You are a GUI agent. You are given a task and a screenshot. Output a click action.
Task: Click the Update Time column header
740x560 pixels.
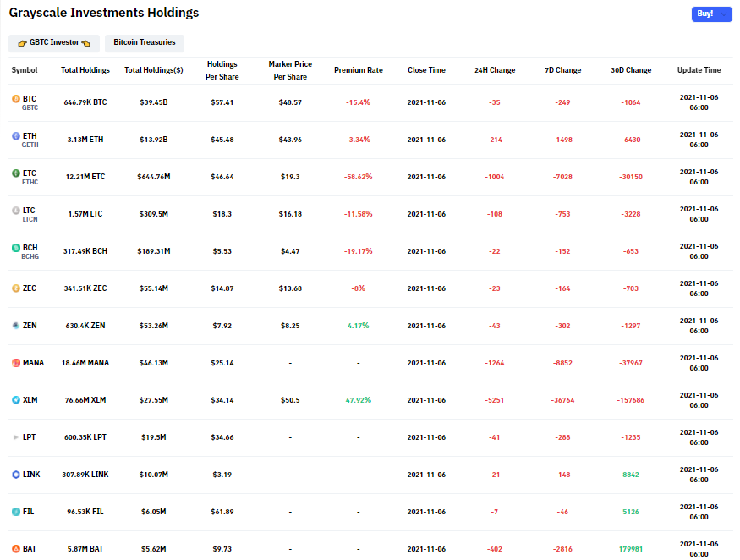point(699,70)
